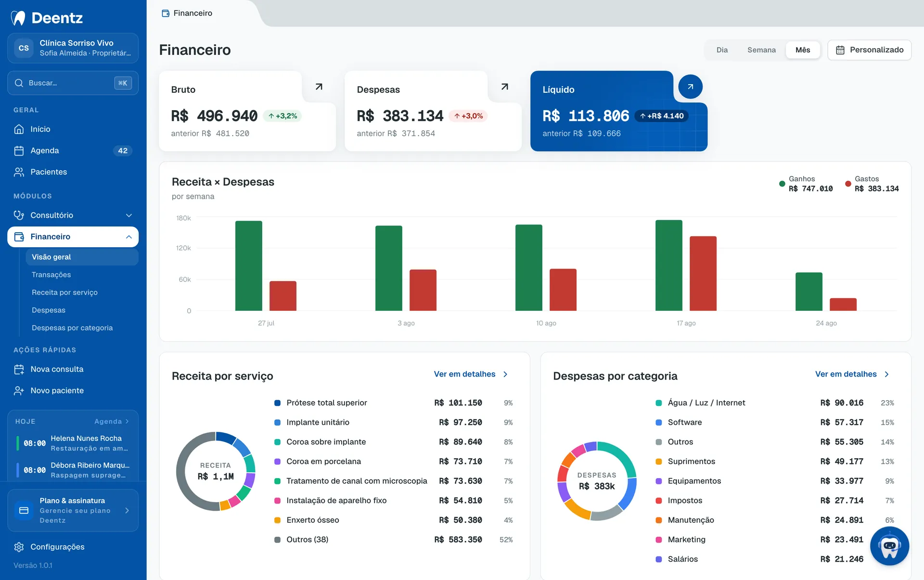Click the search magnifier icon
The image size is (924, 580).
pyautogui.click(x=19, y=83)
